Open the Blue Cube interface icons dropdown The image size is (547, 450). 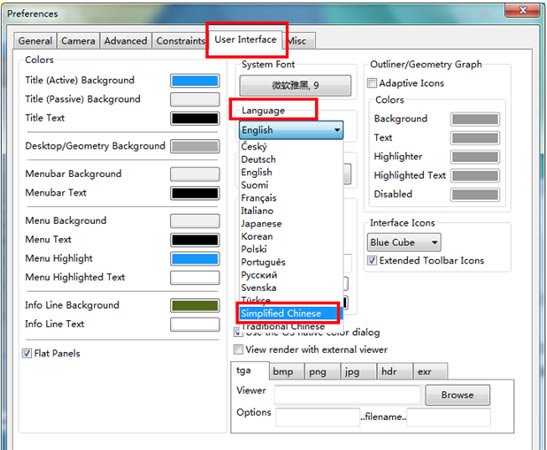pos(404,242)
